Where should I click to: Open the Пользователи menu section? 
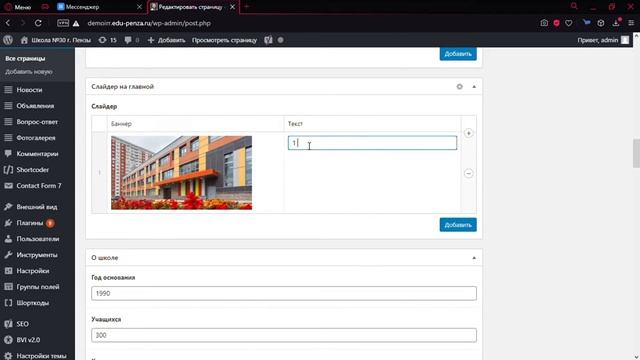pos(37,239)
